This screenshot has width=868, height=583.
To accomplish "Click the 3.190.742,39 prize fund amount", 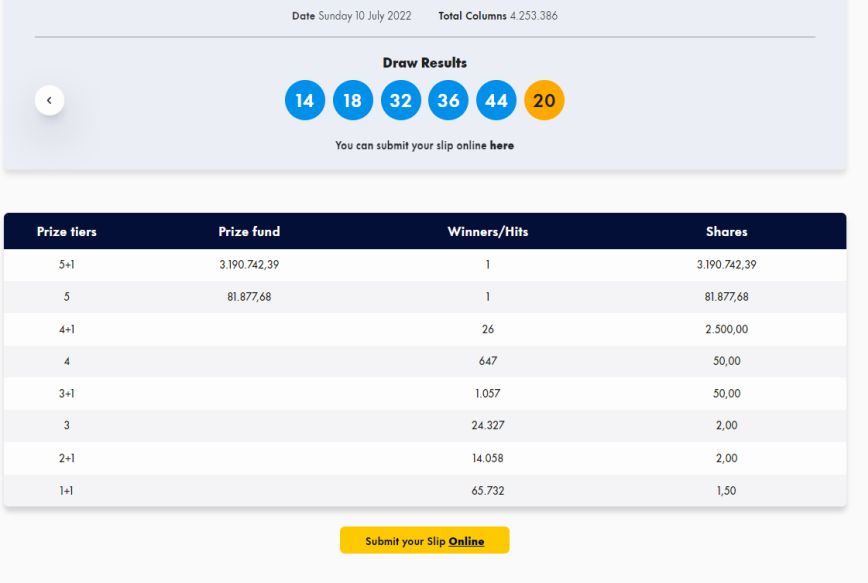I will [249, 265].
